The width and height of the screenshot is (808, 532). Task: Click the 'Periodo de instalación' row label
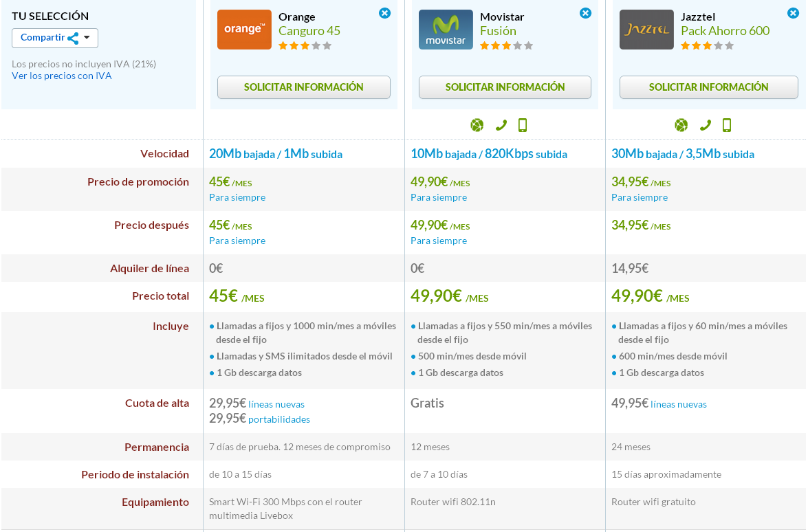tap(135, 474)
